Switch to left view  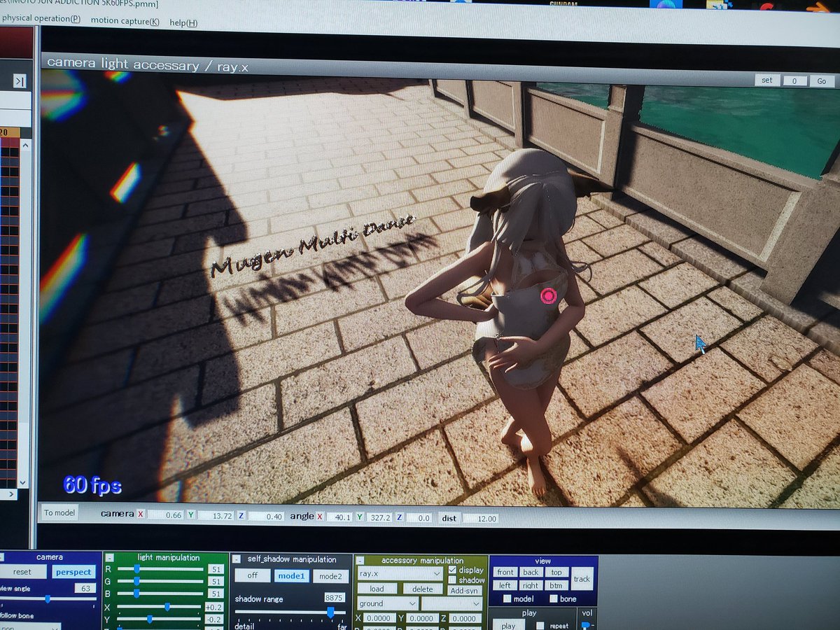coord(505,585)
